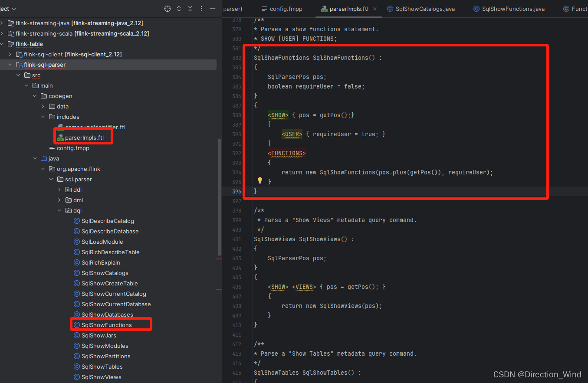The width and height of the screenshot is (588, 383).
Task: Click the yellow lightbulb intention icon at line 395
Action: point(260,180)
